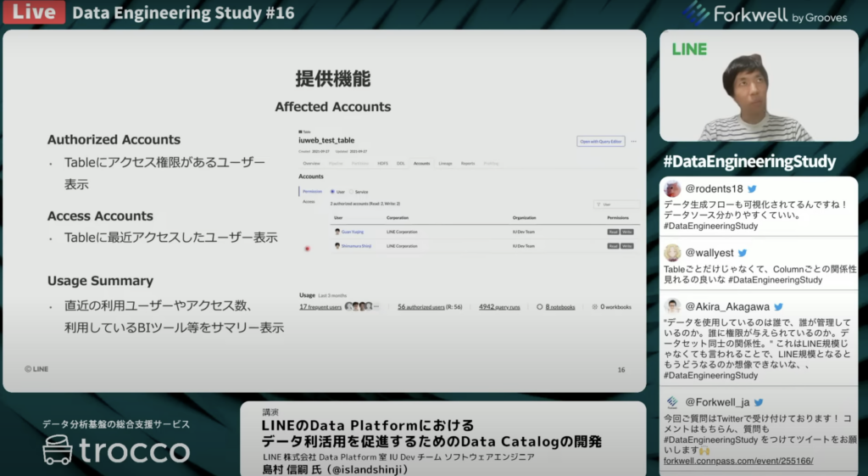Screen dimensions: 868x476
Task: Click the Twitter bird next to @rodents18
Action: point(752,188)
